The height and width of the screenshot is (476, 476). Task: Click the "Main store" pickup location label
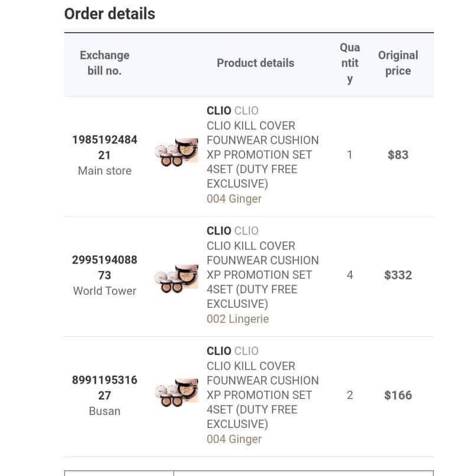[105, 171]
